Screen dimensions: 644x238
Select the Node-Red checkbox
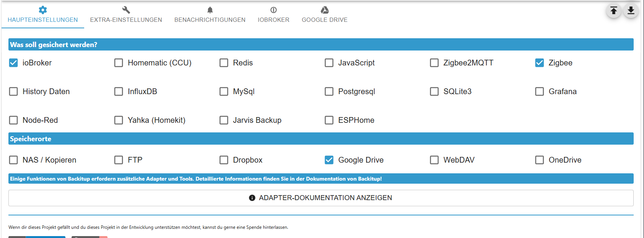click(13, 120)
